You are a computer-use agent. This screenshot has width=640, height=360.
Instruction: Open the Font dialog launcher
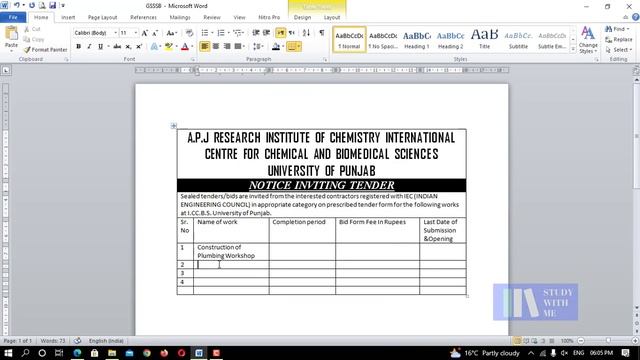coord(193,60)
